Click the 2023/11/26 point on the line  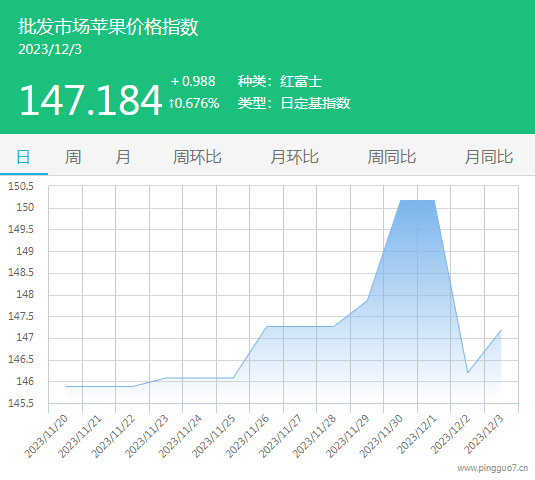point(266,326)
